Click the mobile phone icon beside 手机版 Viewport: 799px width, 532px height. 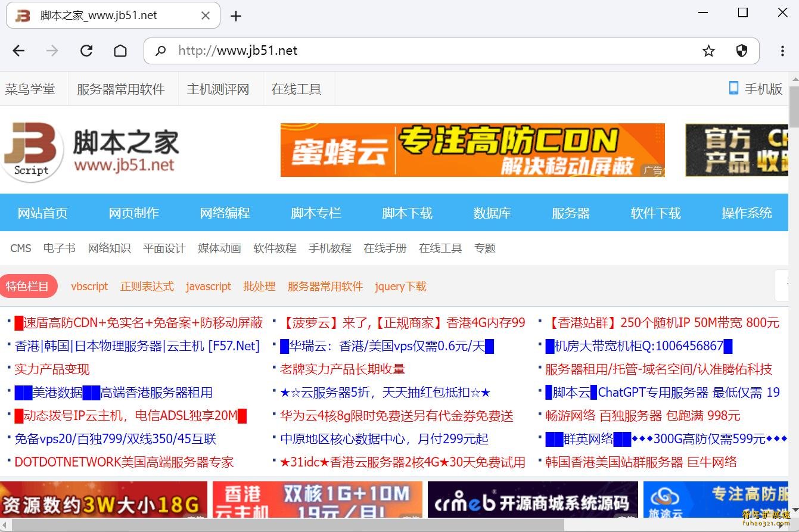pos(733,88)
